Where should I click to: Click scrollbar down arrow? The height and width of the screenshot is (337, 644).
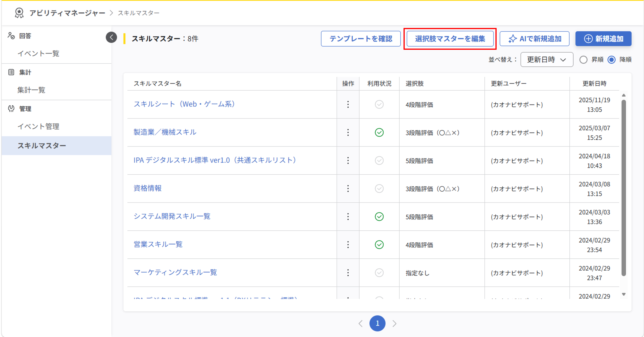[x=624, y=295]
